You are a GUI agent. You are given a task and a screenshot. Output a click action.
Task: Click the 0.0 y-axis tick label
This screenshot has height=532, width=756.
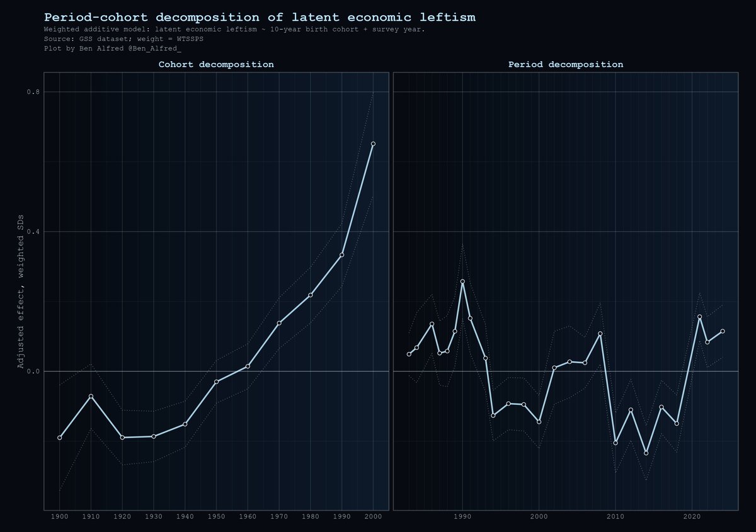point(33,371)
